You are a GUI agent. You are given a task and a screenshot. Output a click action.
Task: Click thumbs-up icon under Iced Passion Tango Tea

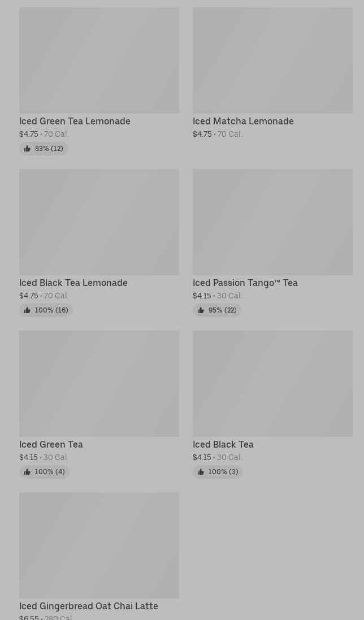pos(201,310)
